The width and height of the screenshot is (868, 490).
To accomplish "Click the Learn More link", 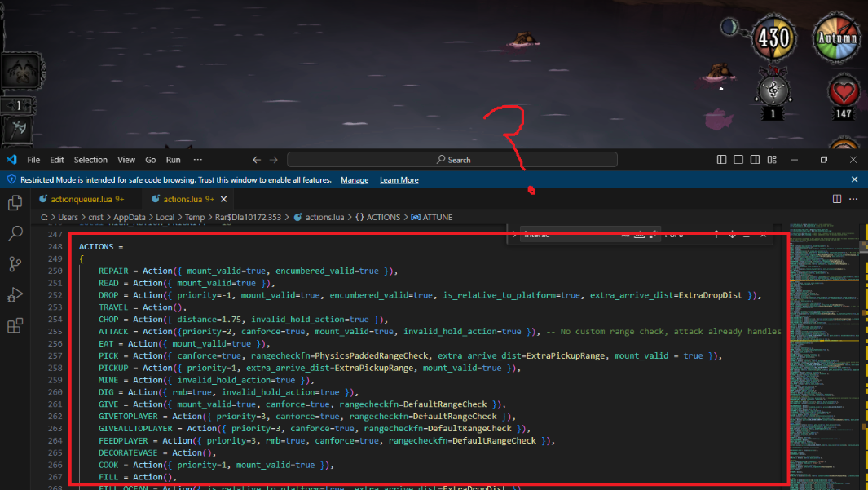I will point(399,179).
